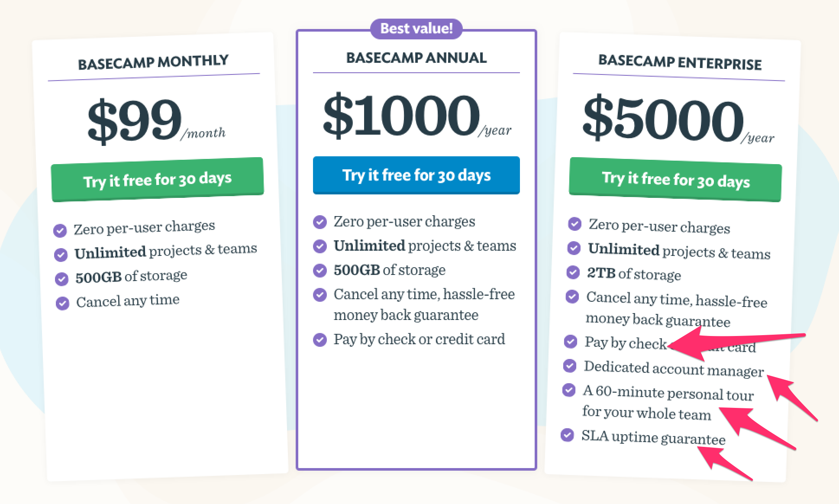Viewport: 839px width, 504px height.
Task: Click checkmark by Zero per-user charges in Enterprise plan
Action: (x=575, y=223)
